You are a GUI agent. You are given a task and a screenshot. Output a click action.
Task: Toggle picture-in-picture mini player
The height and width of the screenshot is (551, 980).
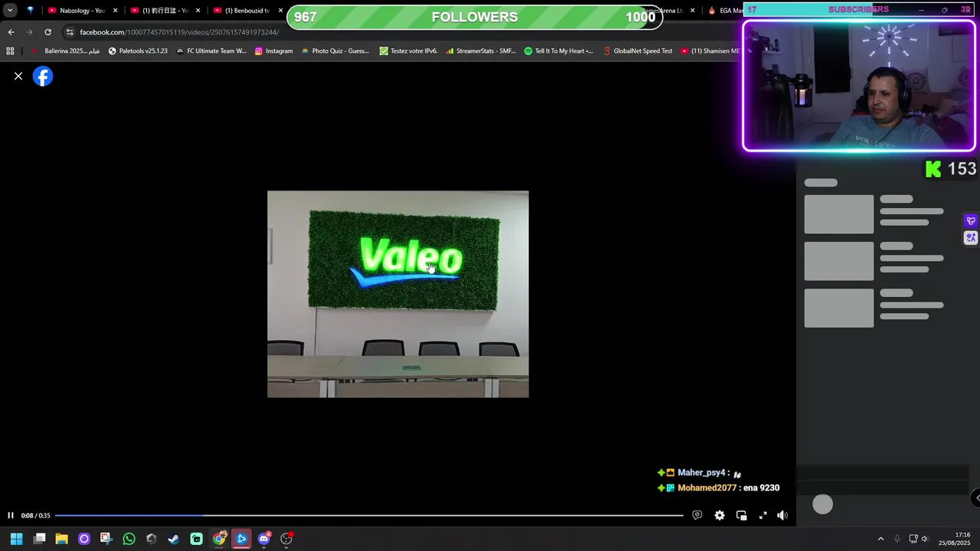click(x=741, y=515)
